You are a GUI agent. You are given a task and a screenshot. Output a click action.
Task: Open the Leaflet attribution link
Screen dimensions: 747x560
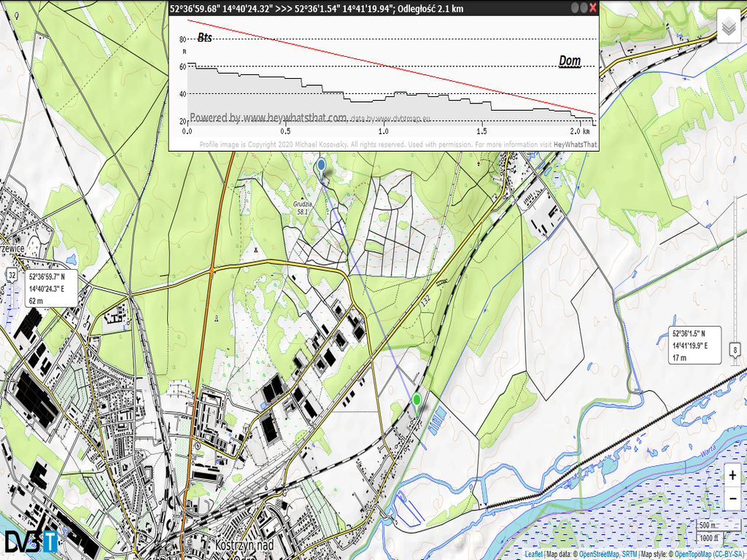pyautogui.click(x=533, y=554)
